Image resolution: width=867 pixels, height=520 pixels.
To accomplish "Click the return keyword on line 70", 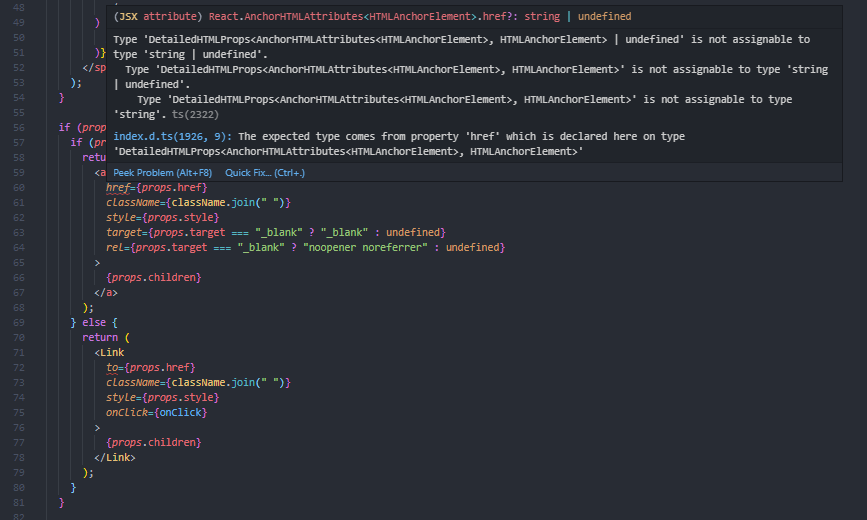I will (x=99, y=337).
